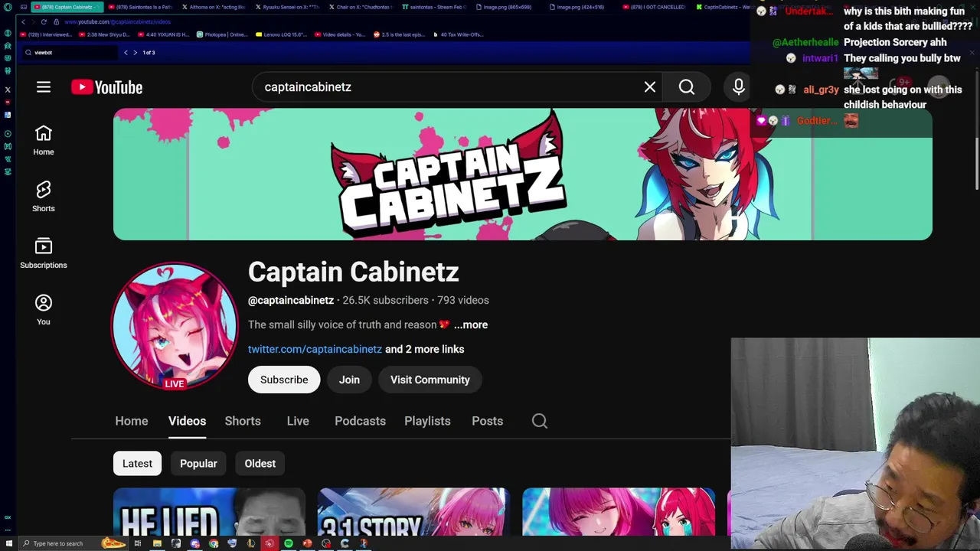Screen dimensions: 980x551
Task: Click the channel search magnifier icon
Action: [x=540, y=421]
